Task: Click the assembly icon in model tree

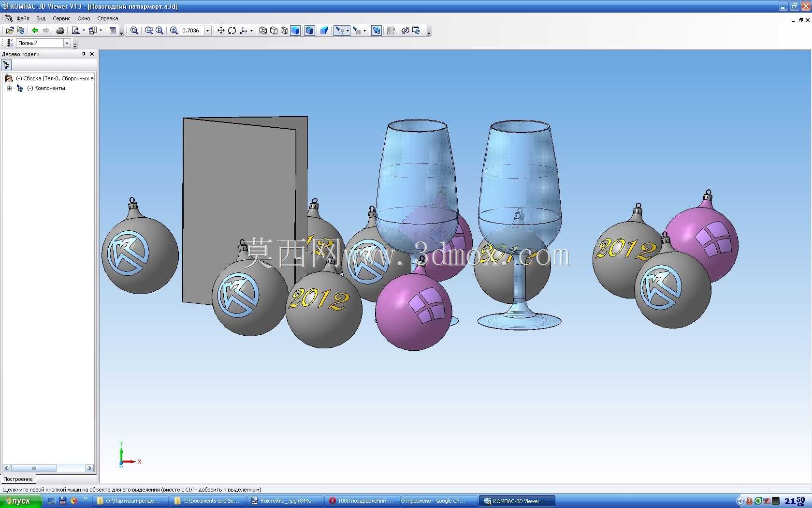Action: point(9,78)
